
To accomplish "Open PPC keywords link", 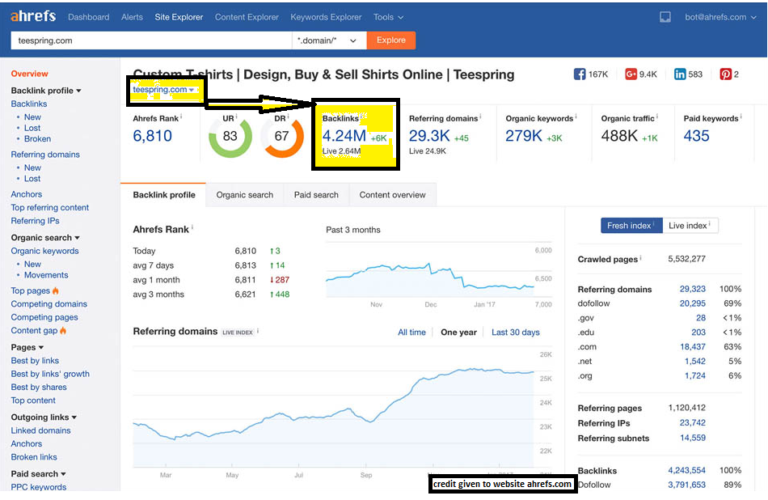I will pyautogui.click(x=38, y=487).
